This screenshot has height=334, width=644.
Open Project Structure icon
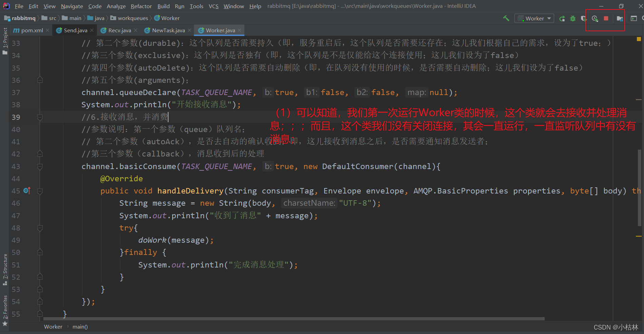[x=620, y=19]
